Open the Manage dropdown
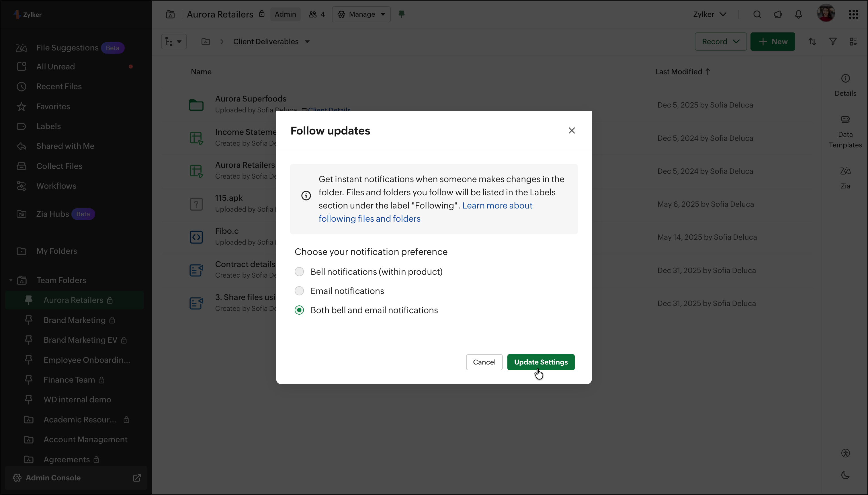Screen dimensions: 868x495 pos(361,14)
